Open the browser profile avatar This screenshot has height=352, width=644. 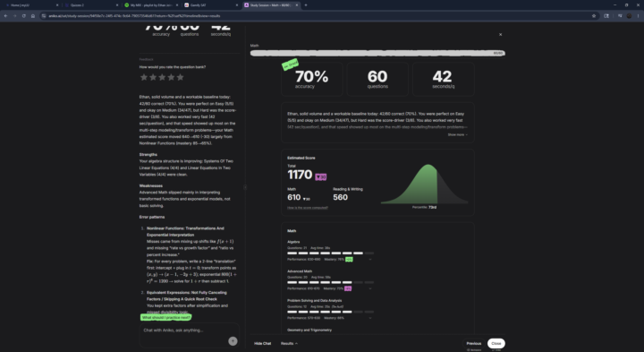click(629, 15)
